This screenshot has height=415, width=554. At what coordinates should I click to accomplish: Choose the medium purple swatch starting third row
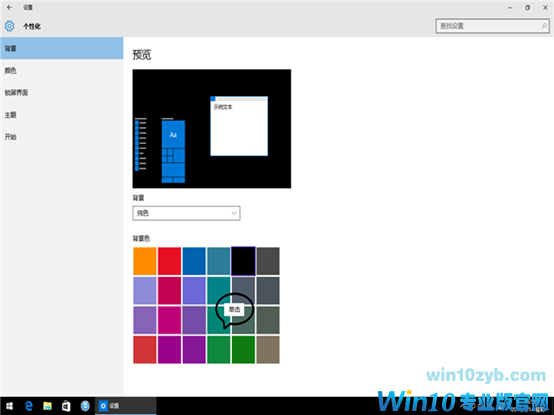pos(145,320)
